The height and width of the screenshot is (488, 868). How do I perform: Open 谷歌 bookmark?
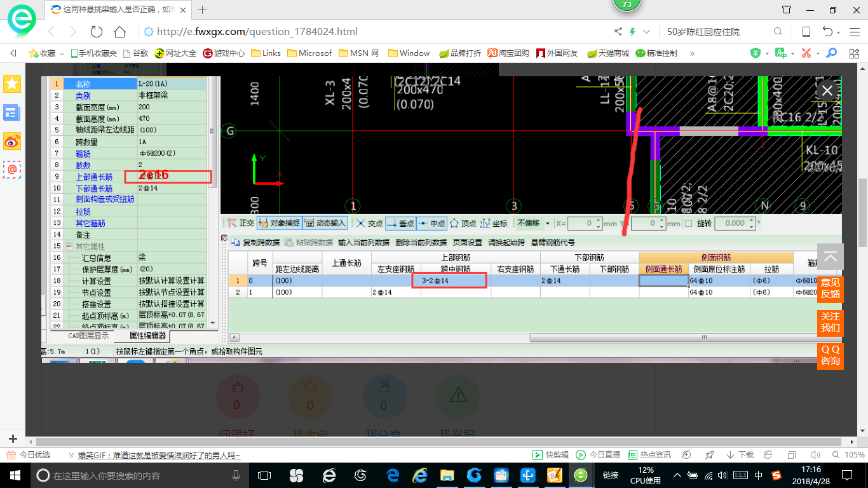click(x=136, y=53)
